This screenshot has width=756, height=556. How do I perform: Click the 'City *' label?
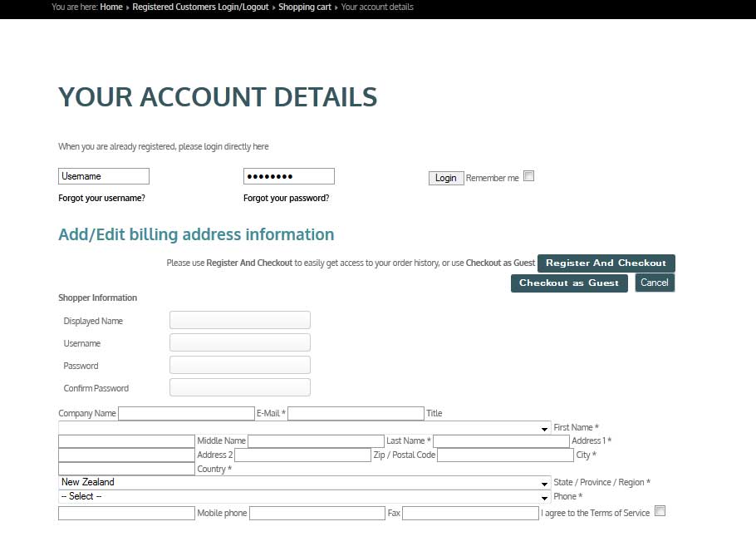coord(587,455)
